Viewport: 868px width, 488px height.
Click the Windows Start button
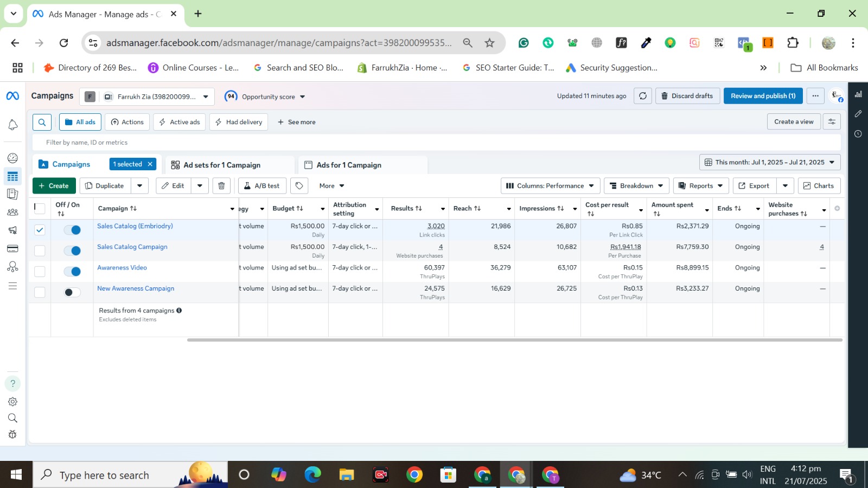[16, 475]
